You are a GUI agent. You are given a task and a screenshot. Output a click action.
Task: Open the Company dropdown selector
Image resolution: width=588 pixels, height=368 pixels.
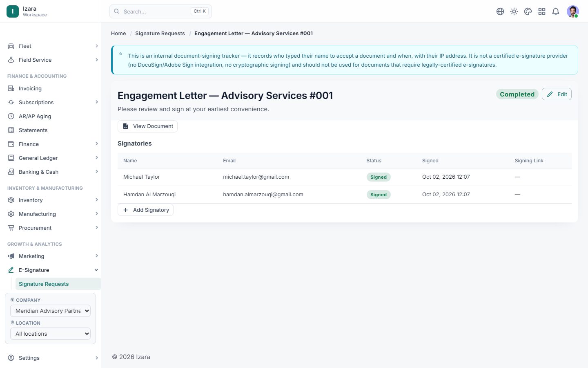pyautogui.click(x=50, y=311)
